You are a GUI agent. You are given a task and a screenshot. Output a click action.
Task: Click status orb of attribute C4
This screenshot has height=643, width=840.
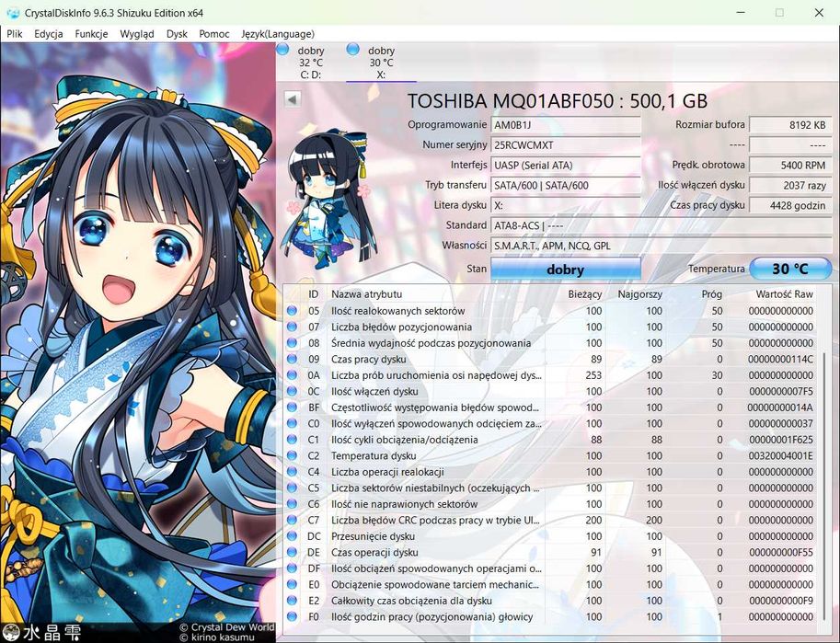292,472
